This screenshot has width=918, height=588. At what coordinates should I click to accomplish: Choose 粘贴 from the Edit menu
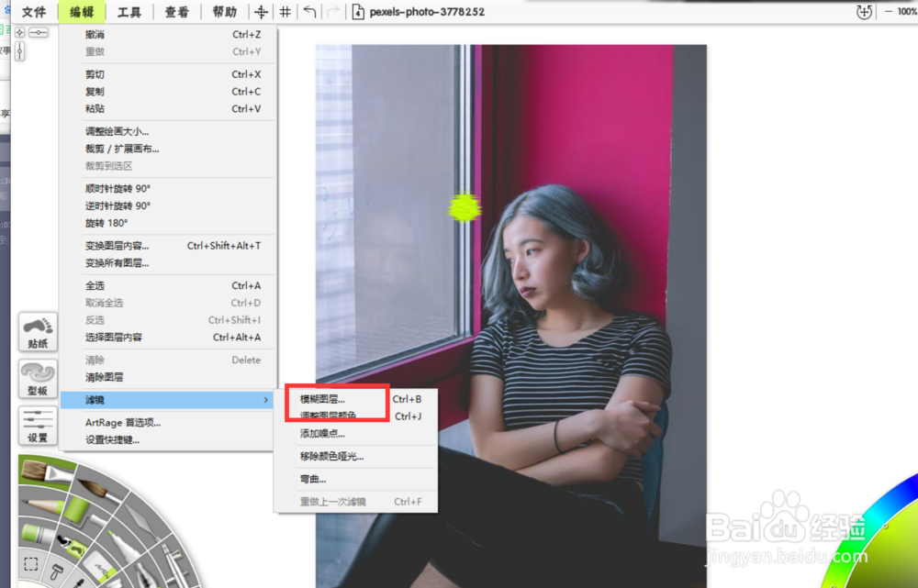167,108
